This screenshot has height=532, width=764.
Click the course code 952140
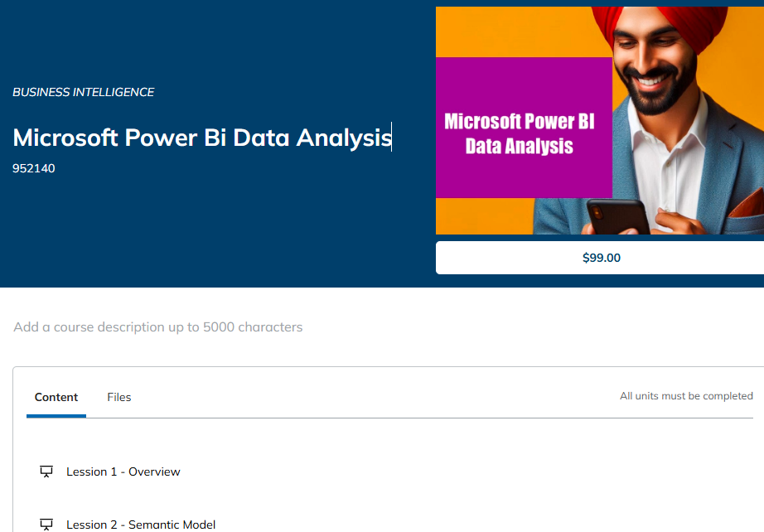(x=34, y=168)
